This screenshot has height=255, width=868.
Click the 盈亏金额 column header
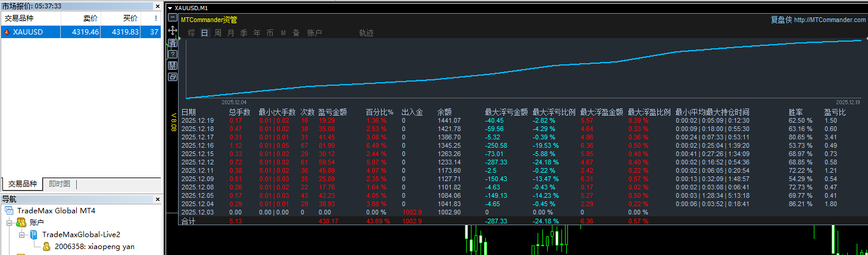[x=333, y=112]
